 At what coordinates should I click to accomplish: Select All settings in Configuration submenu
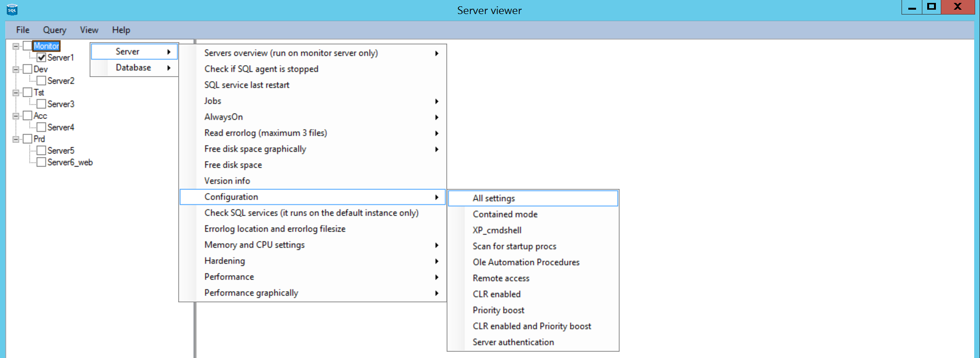tap(494, 198)
